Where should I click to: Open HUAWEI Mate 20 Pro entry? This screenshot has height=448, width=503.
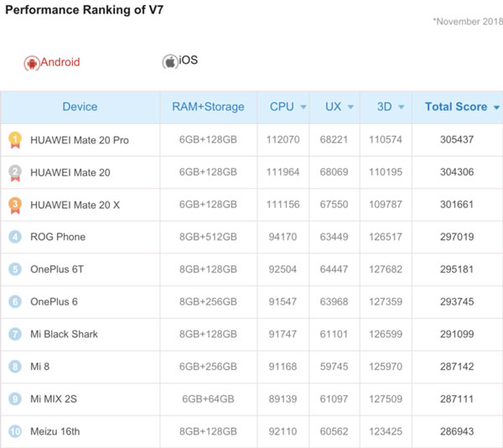coord(80,140)
